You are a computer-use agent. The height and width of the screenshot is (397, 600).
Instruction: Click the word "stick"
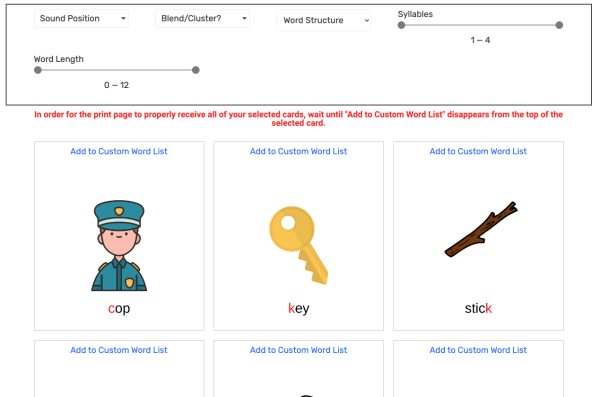tap(478, 308)
